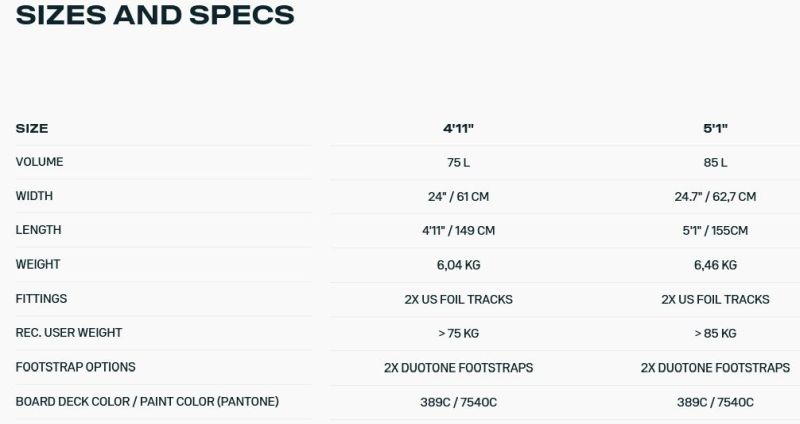
Task: Select the 75 L volume value
Action: pos(458,162)
